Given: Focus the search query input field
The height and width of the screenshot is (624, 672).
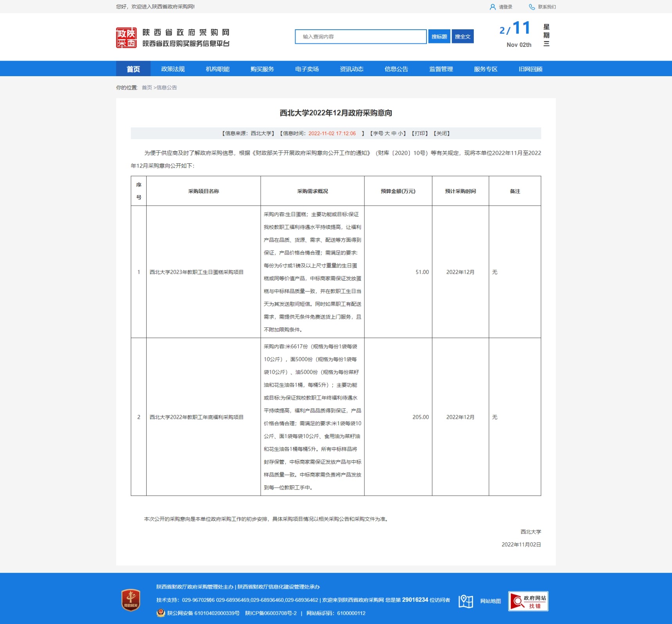Looking at the screenshot, I should [360, 37].
